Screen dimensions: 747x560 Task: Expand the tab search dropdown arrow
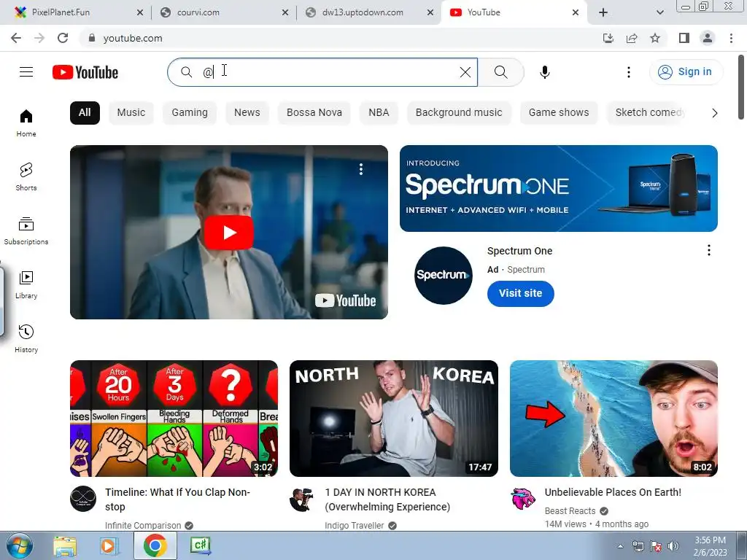(659, 12)
